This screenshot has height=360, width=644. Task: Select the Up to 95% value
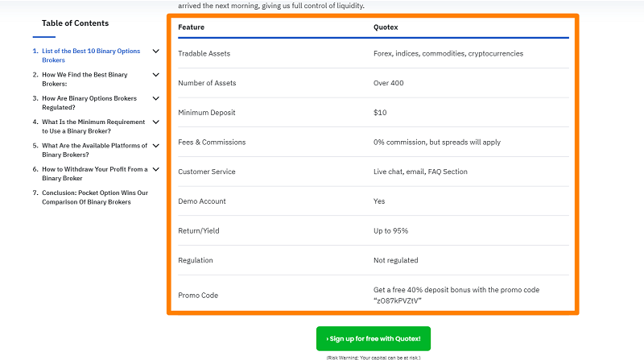390,231
